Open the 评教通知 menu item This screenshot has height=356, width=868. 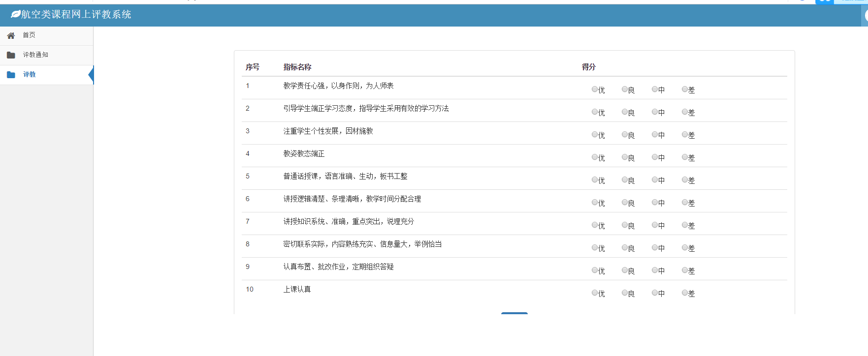35,55
